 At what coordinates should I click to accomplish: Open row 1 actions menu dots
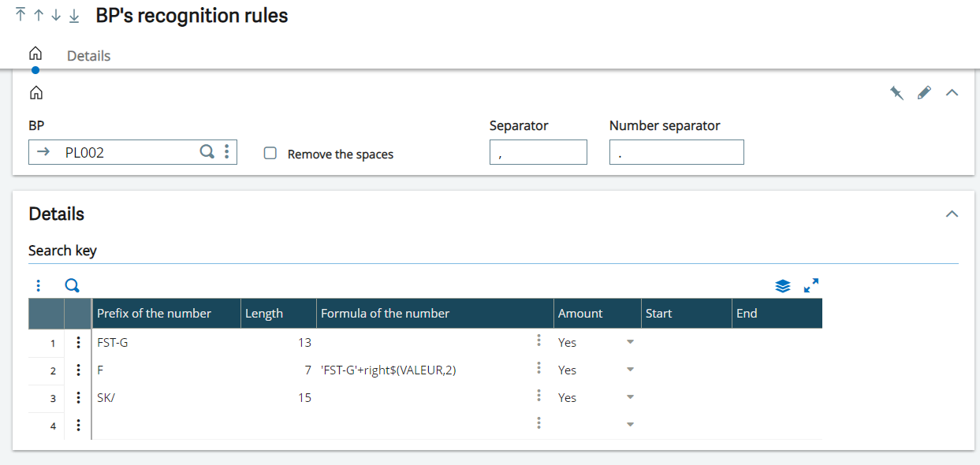coord(78,343)
